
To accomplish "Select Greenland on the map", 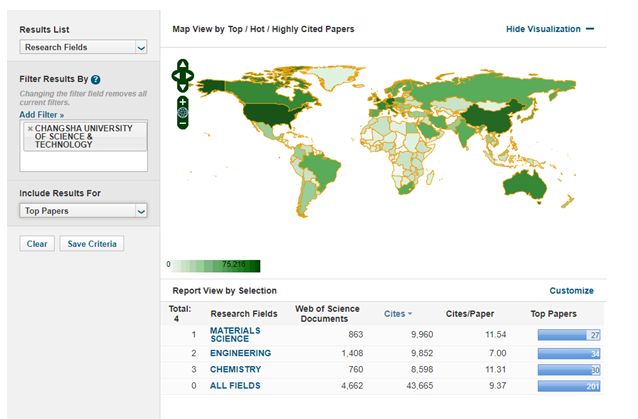I will click(x=334, y=75).
